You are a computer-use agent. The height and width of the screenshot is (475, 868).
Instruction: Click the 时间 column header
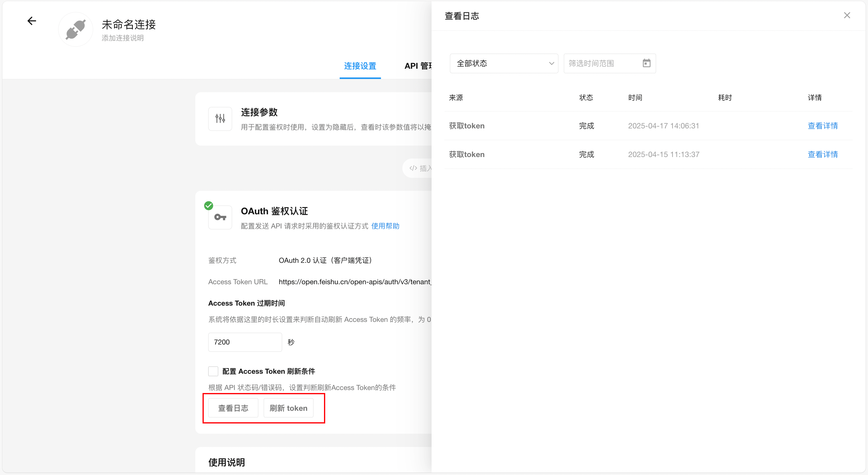[635, 98]
